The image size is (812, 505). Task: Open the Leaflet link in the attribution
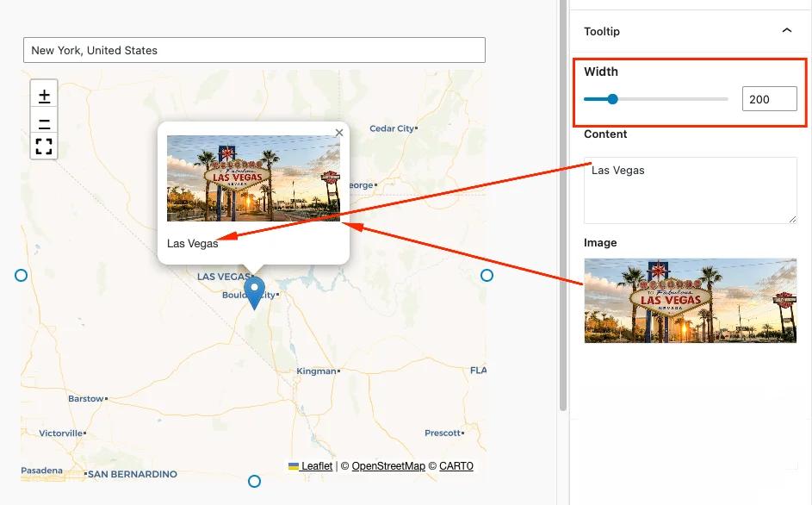[x=315, y=466]
